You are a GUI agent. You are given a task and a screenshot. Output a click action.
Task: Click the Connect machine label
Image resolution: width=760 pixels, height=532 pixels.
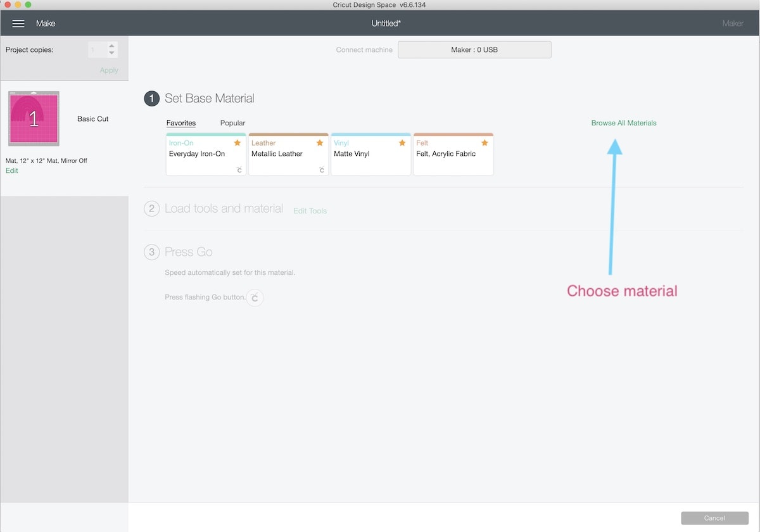coord(364,50)
